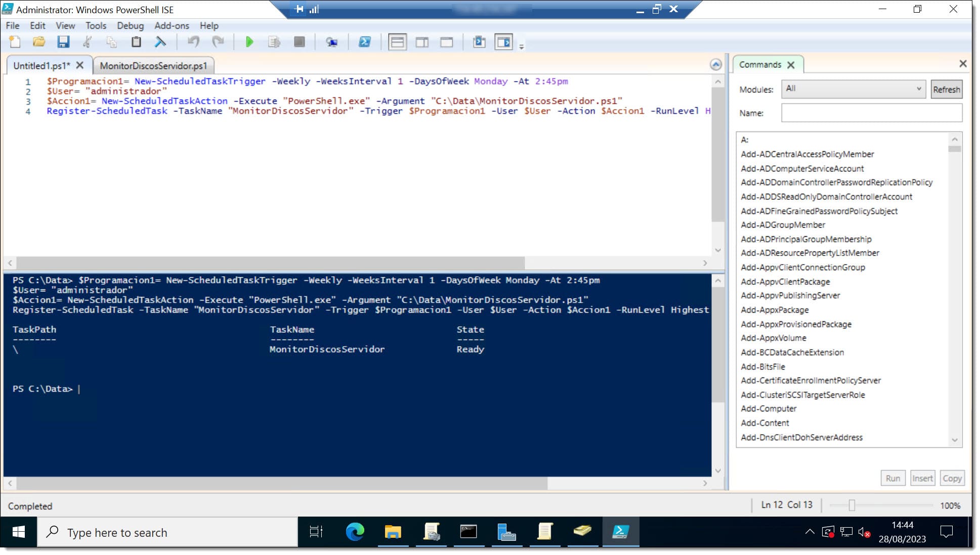Open the Untitled1.ps1 tab
This screenshot has height=555, width=980.
tap(40, 65)
